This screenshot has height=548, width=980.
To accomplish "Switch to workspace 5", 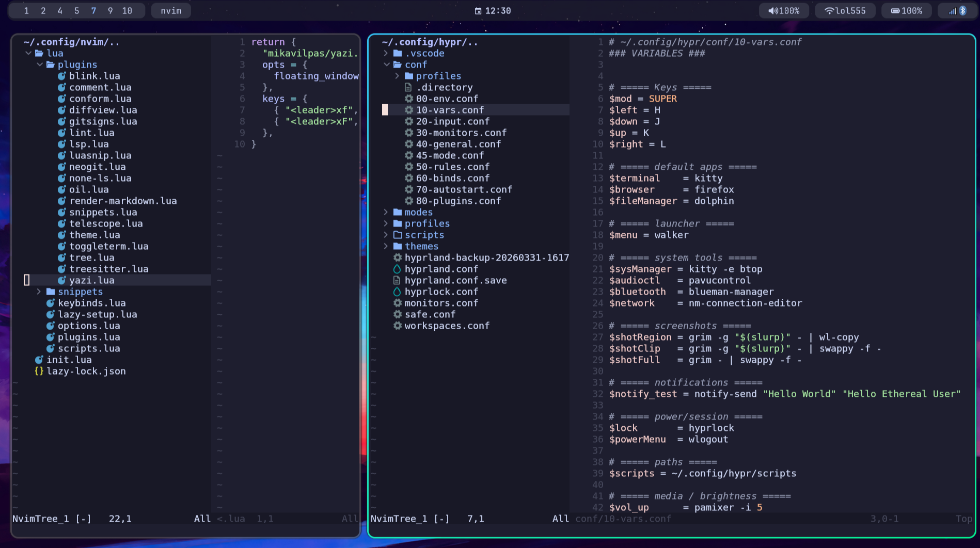I will (76, 11).
